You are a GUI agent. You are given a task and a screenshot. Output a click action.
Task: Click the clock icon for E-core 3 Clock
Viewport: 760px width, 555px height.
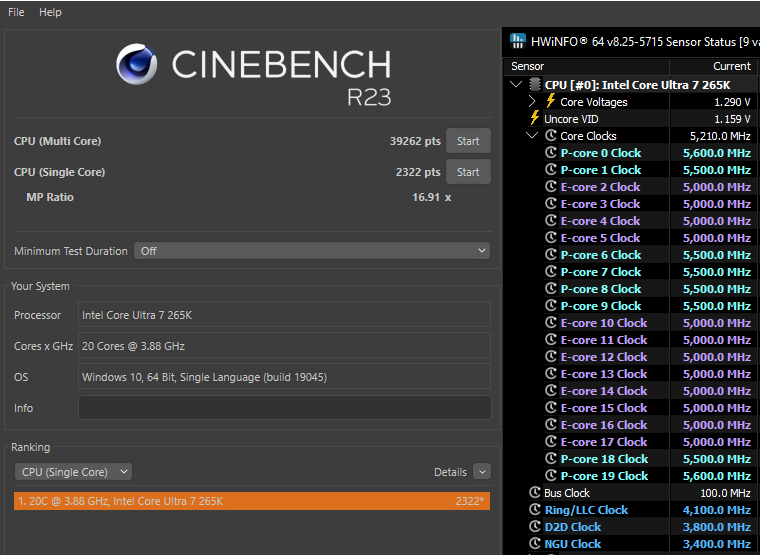click(x=550, y=203)
